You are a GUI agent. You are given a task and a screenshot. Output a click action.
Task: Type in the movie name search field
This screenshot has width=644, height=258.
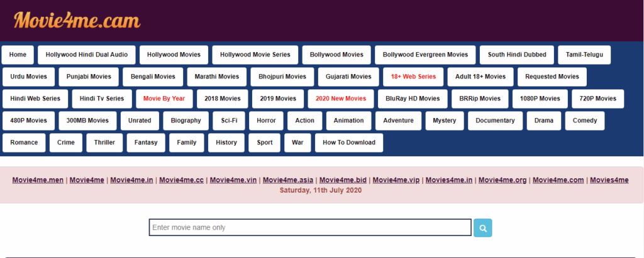pos(309,227)
